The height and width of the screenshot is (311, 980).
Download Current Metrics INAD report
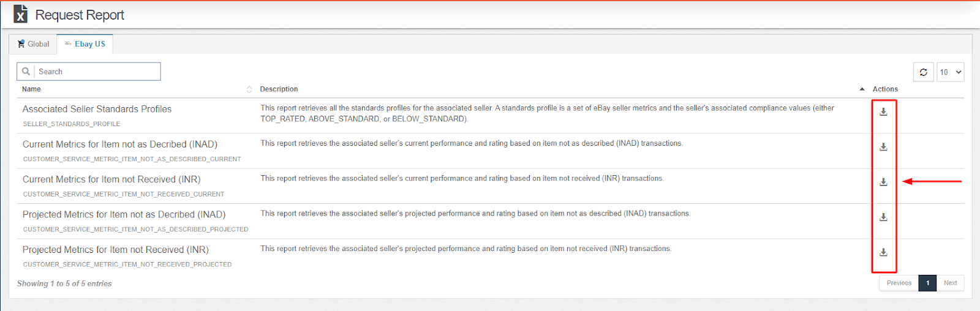click(883, 147)
